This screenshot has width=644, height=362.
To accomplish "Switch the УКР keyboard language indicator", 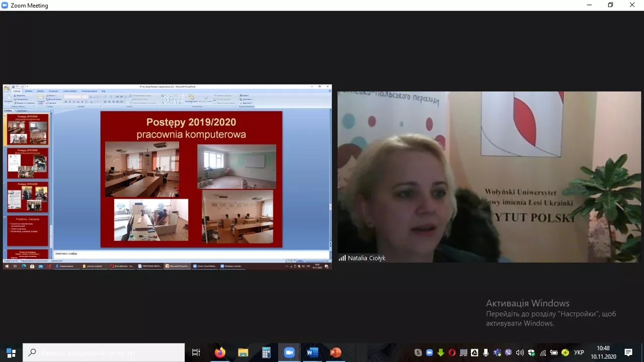I will [x=579, y=352].
